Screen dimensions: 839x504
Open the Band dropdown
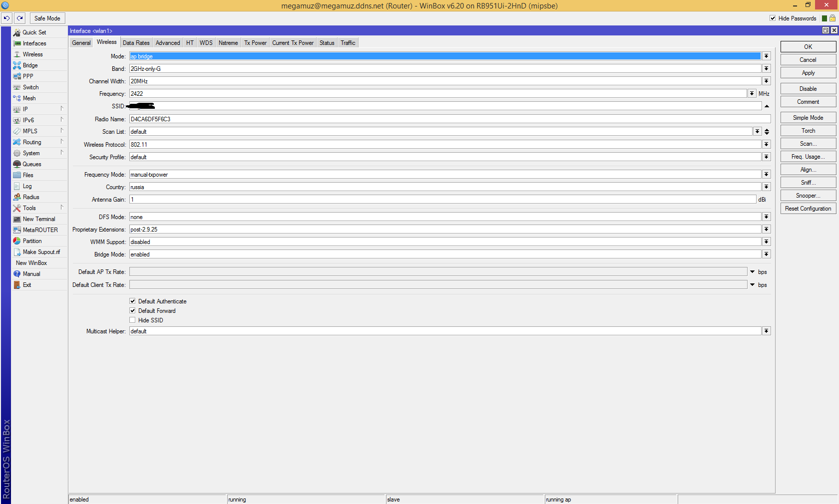[x=766, y=68]
